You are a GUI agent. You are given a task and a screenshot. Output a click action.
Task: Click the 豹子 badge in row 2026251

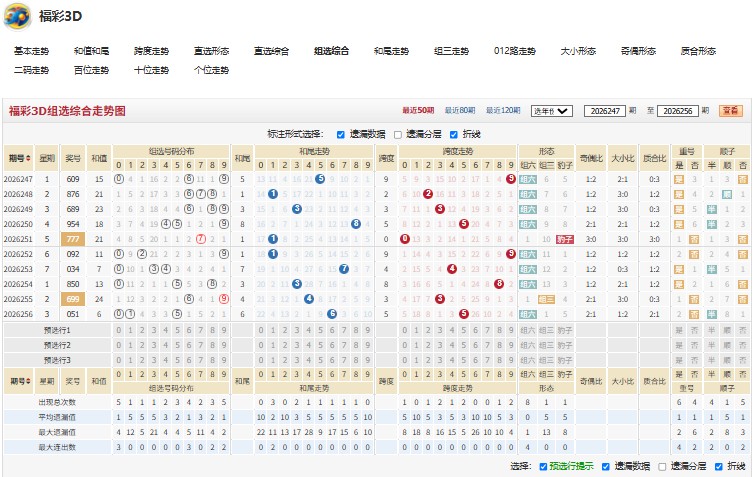[x=565, y=239]
